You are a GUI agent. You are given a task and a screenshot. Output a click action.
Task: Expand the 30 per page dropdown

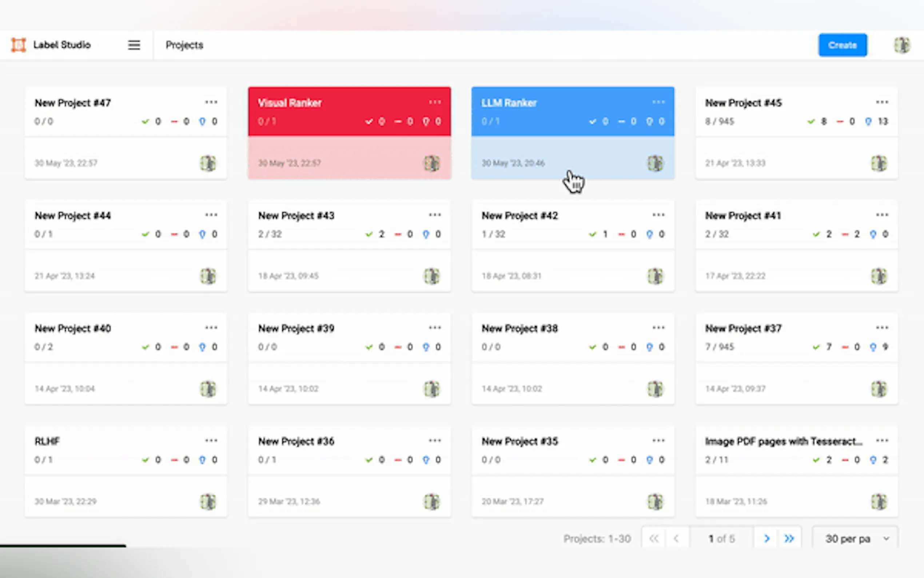pyautogui.click(x=856, y=539)
